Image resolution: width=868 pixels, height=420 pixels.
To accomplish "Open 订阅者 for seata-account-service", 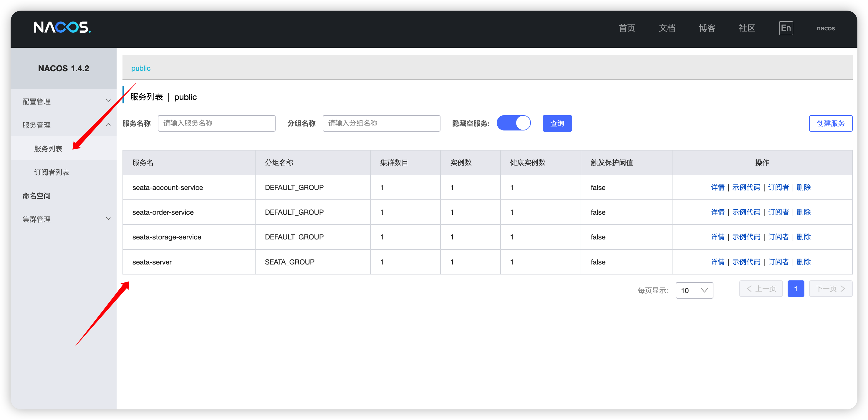I will tap(778, 187).
